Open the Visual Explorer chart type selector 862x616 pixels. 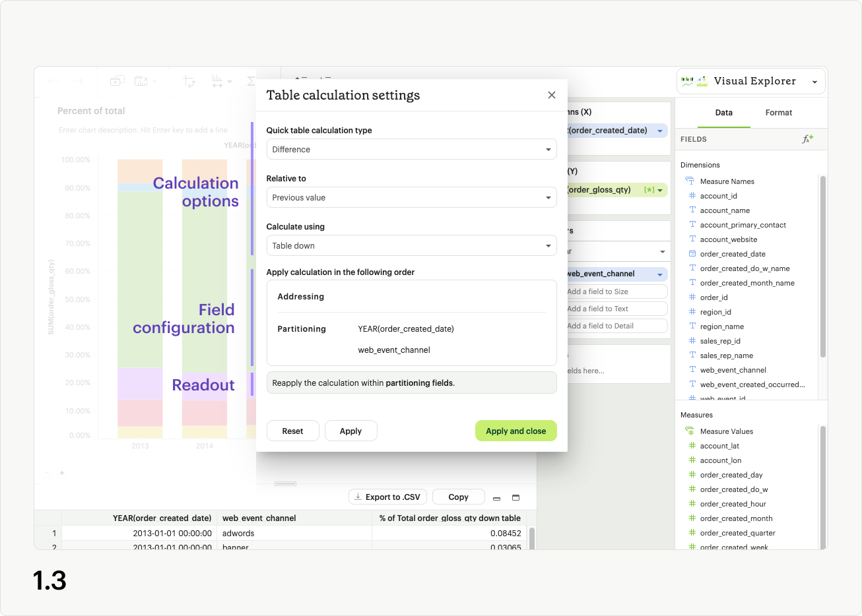click(x=751, y=81)
